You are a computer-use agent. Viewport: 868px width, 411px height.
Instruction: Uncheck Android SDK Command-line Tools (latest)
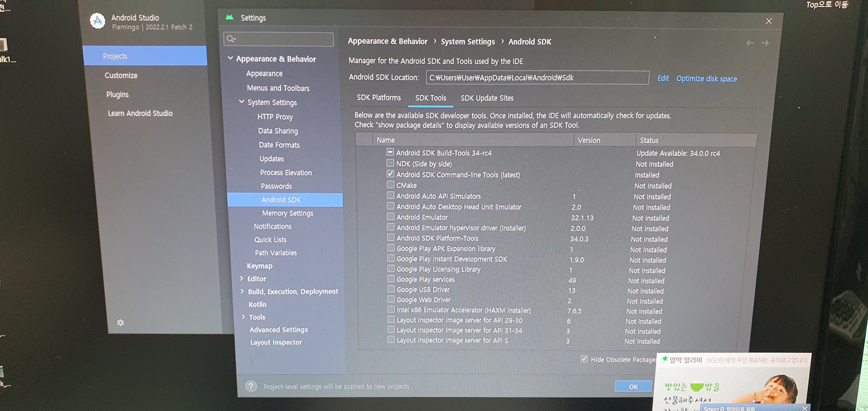pos(390,174)
